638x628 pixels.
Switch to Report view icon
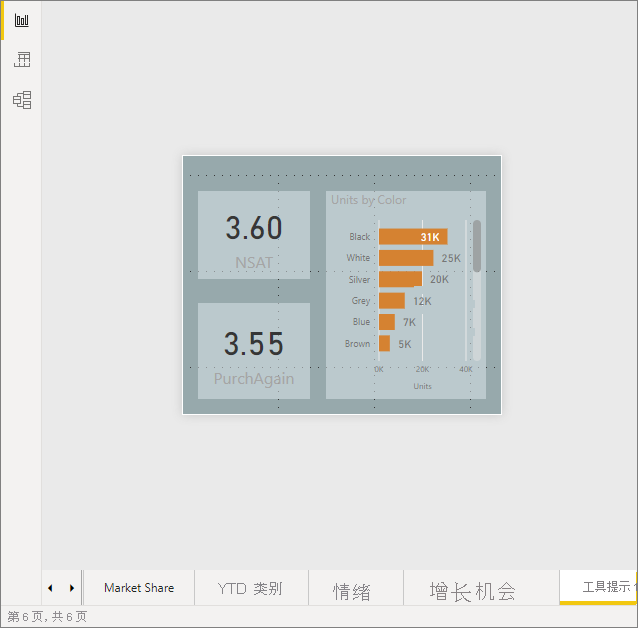click(22, 20)
